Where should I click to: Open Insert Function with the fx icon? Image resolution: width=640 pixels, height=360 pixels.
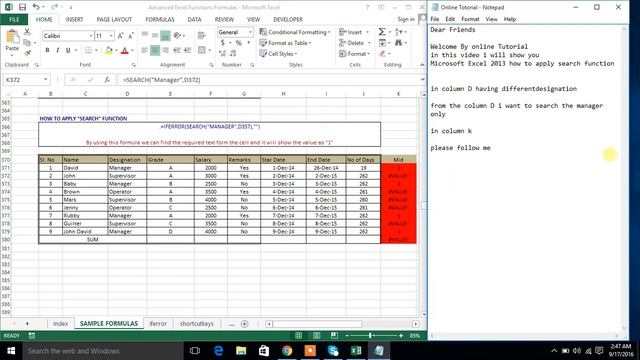click(107, 80)
